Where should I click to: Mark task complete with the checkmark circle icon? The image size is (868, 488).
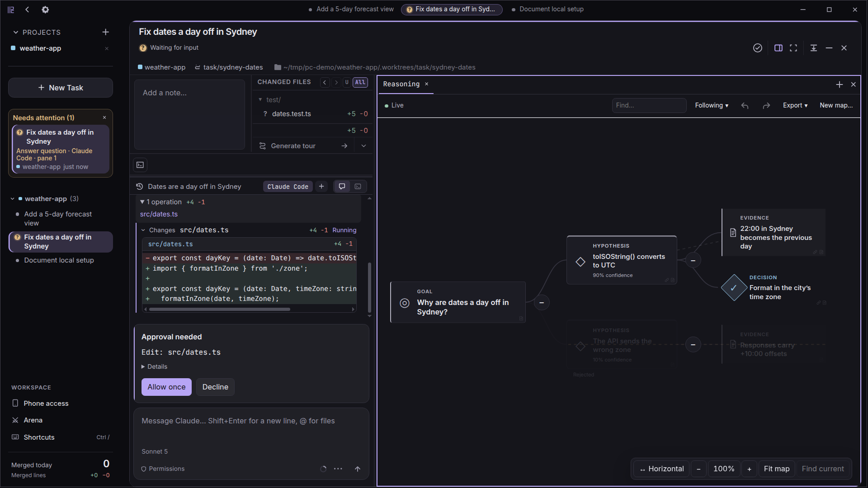click(758, 48)
